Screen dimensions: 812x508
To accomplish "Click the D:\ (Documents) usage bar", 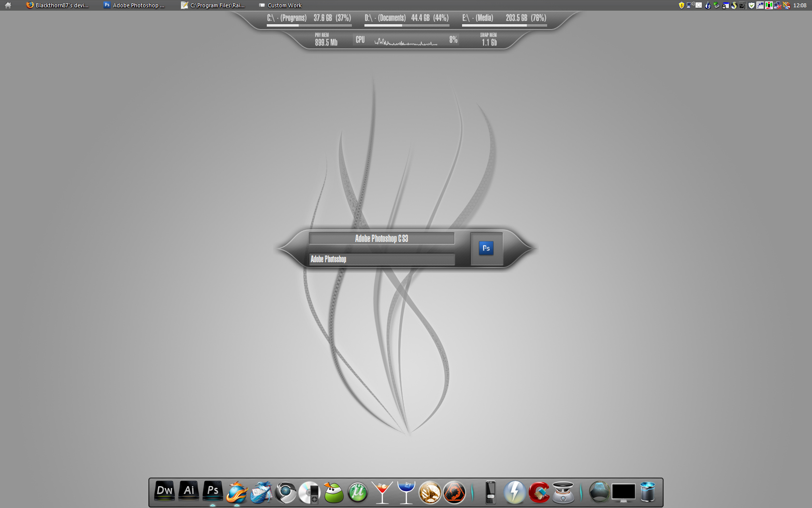I will point(407,25).
